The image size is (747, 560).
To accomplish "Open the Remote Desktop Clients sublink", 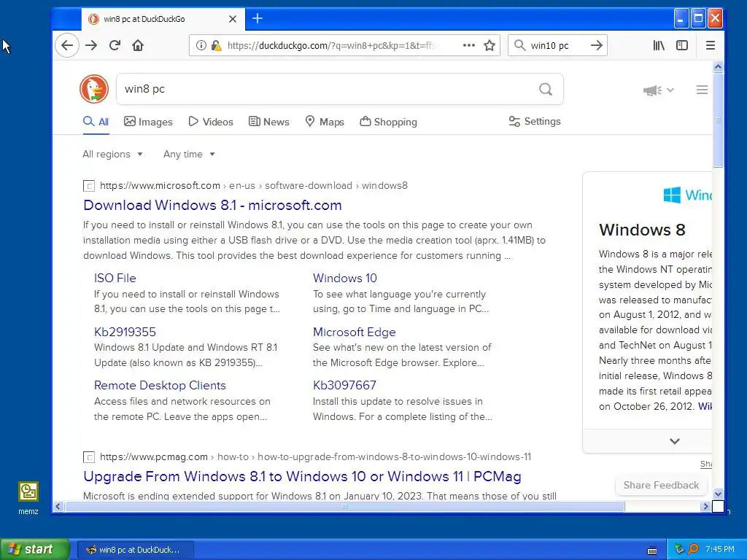I will pyautogui.click(x=160, y=385).
